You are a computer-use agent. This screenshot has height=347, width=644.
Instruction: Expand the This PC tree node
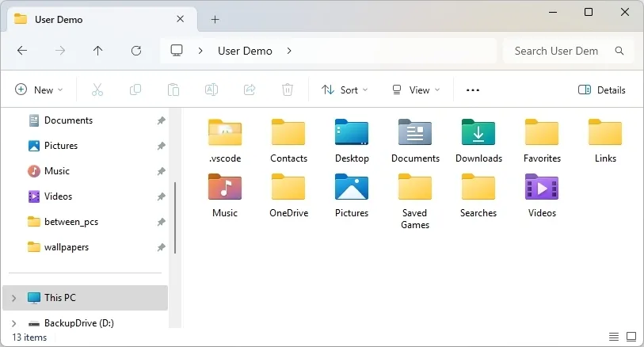pyautogui.click(x=14, y=298)
